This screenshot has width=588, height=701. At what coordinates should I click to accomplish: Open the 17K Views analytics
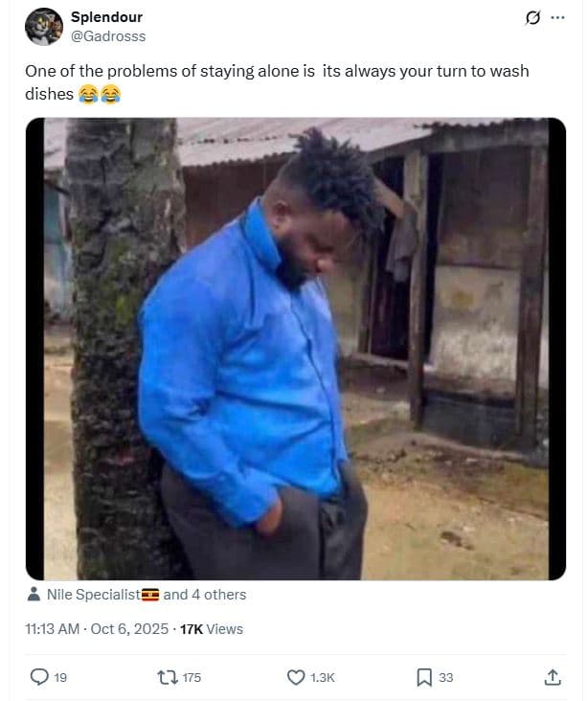tap(211, 629)
